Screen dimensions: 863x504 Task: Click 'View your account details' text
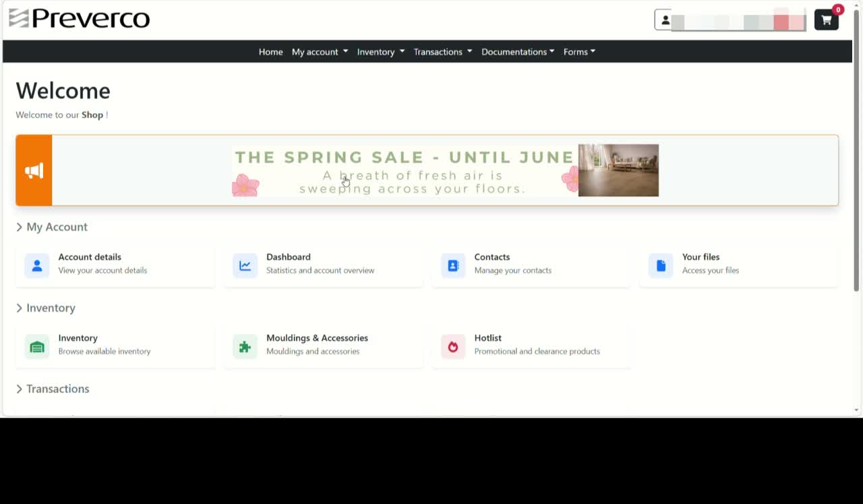pos(102,270)
